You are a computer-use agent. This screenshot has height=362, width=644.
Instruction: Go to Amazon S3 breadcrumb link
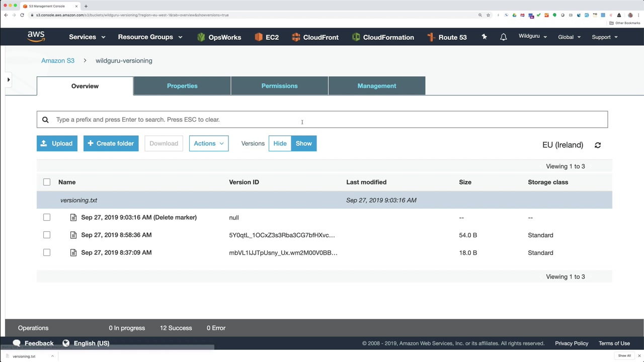(x=58, y=61)
